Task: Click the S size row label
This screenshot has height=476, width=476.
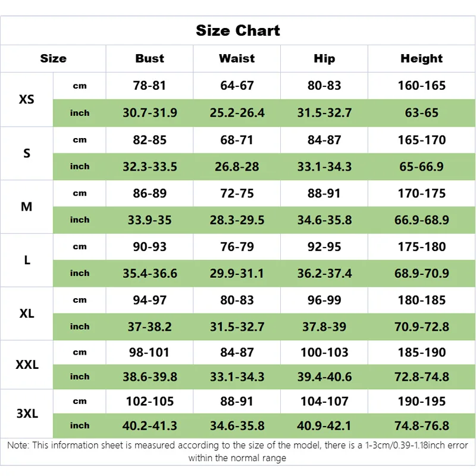Action: tap(27, 153)
